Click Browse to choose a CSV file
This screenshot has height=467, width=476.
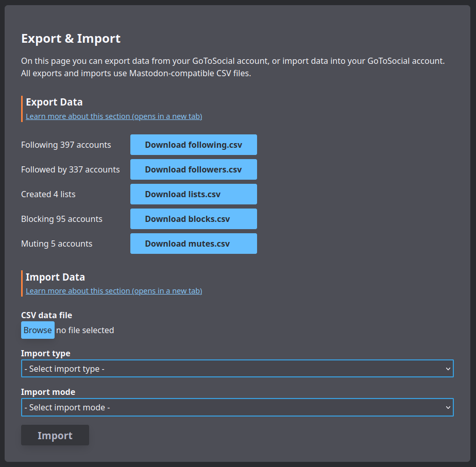(38, 330)
